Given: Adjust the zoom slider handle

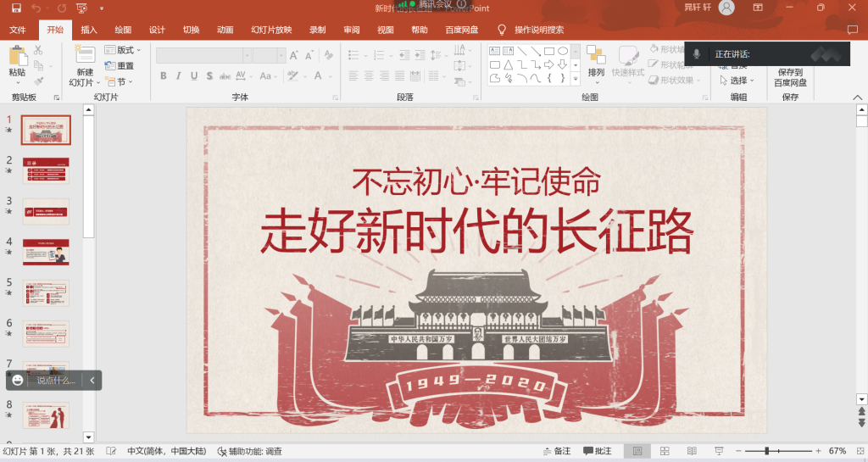Looking at the screenshot, I should 766,451.
